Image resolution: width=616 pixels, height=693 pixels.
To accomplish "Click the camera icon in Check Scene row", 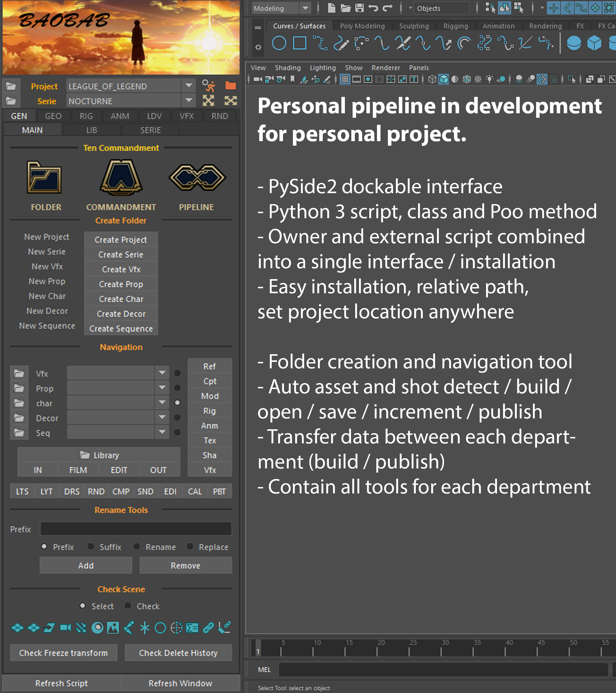I will tap(65, 628).
